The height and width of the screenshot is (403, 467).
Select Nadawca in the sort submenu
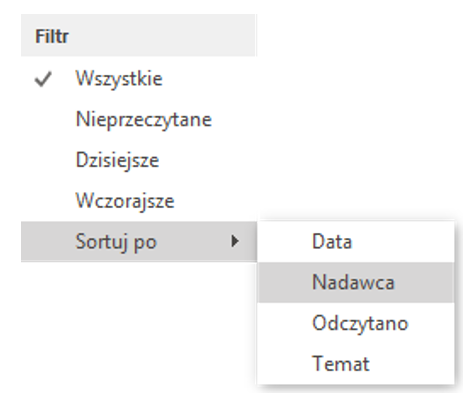coord(356,282)
